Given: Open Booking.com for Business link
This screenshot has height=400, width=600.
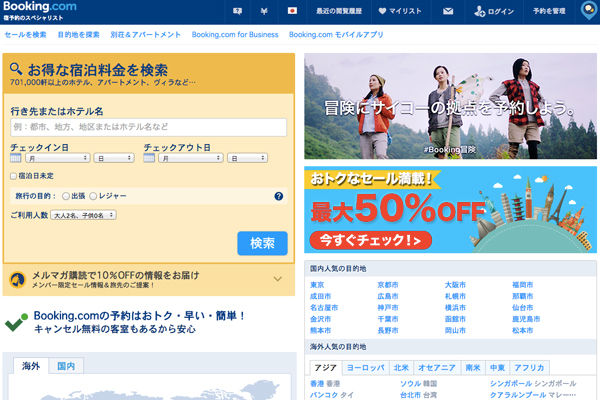Looking at the screenshot, I should (235, 34).
